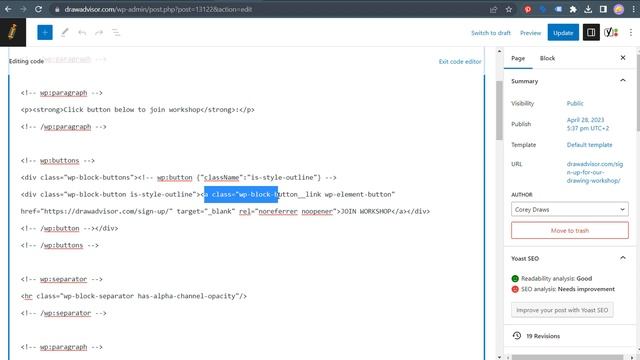
Task: Click the browser address bar URL
Action: tap(158, 9)
